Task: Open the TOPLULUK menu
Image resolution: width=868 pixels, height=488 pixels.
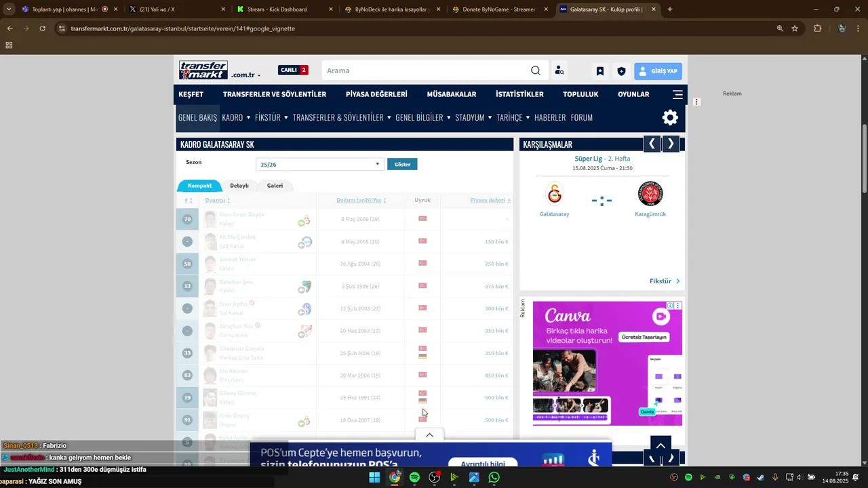Action: (x=580, y=94)
